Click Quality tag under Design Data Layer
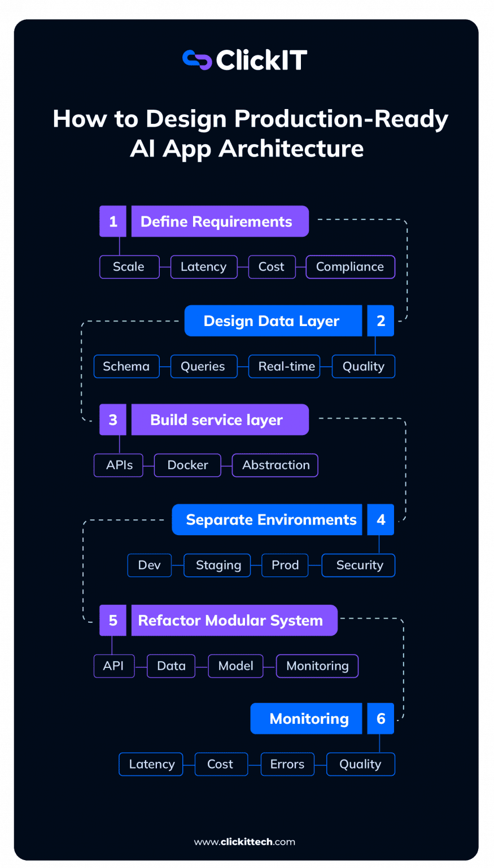 (363, 366)
